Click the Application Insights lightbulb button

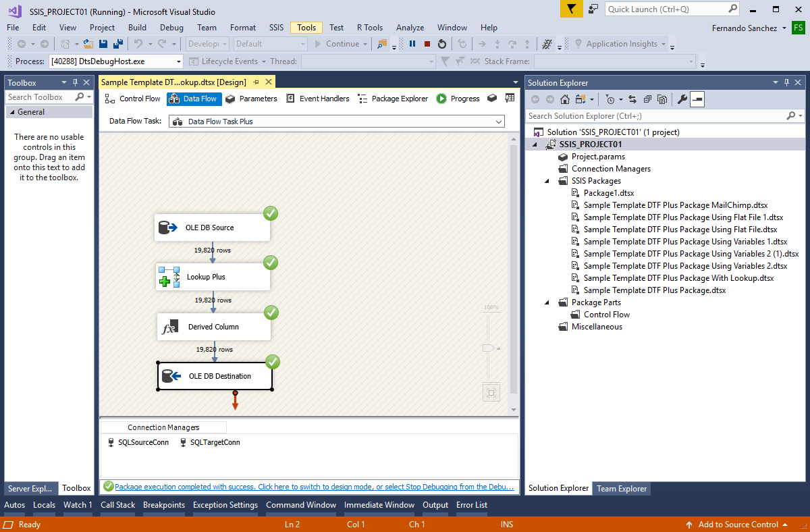coord(620,44)
